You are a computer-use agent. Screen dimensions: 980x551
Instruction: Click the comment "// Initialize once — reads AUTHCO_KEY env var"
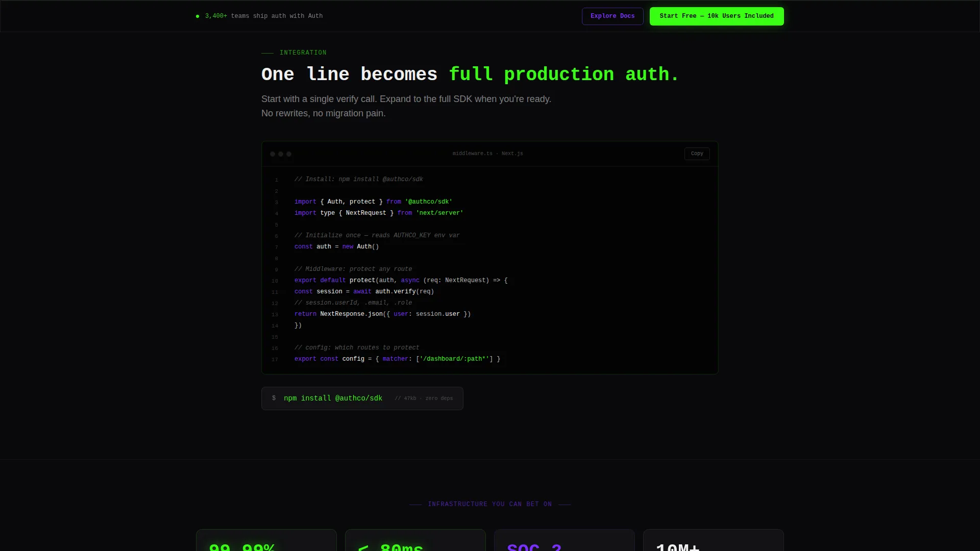click(x=377, y=236)
